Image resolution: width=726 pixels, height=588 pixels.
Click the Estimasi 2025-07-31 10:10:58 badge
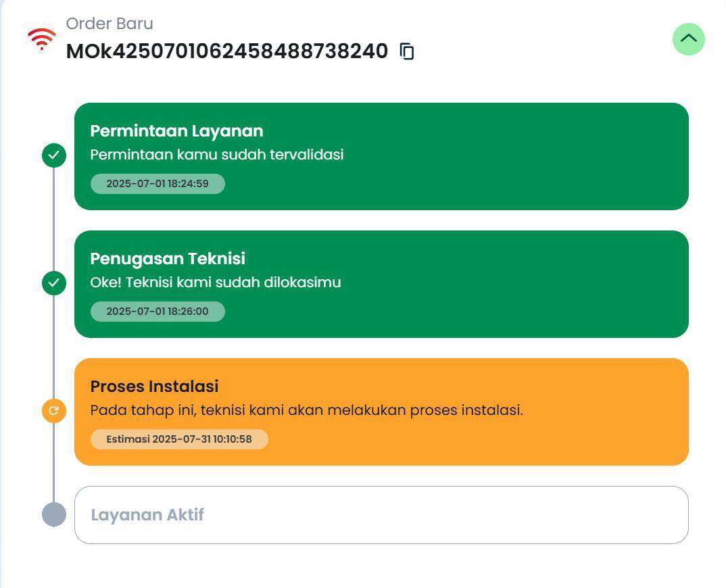click(x=179, y=439)
